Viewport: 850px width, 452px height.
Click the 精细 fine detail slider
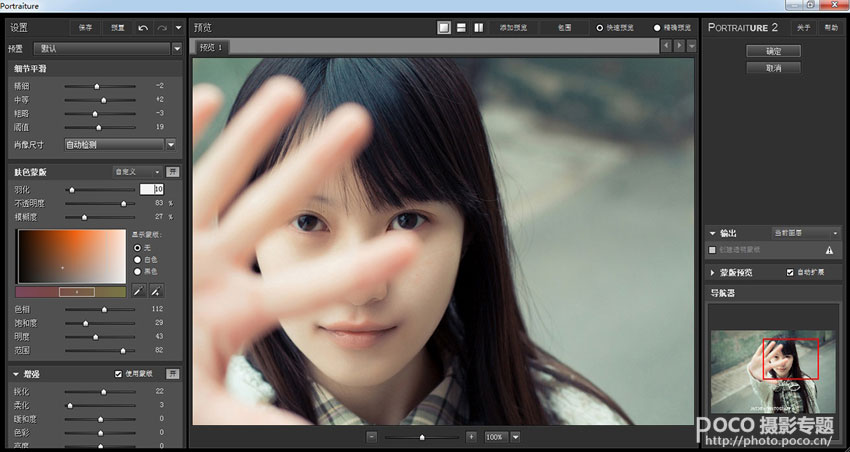coord(100,86)
